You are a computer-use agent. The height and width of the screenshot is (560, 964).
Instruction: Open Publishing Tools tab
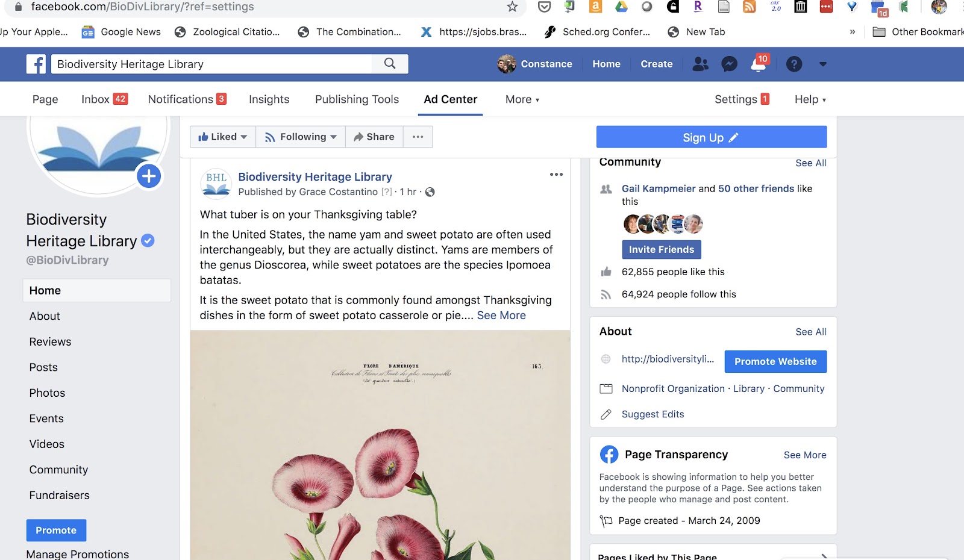coord(357,99)
